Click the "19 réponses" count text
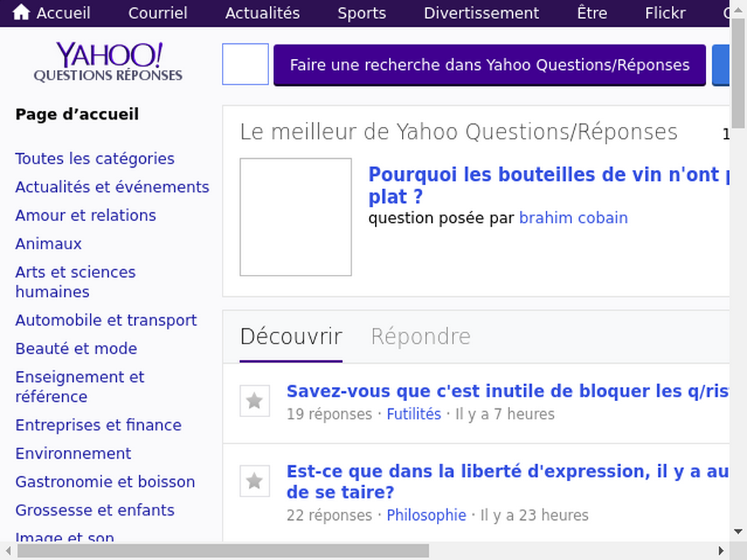This screenshot has width=747, height=560. 329,414
